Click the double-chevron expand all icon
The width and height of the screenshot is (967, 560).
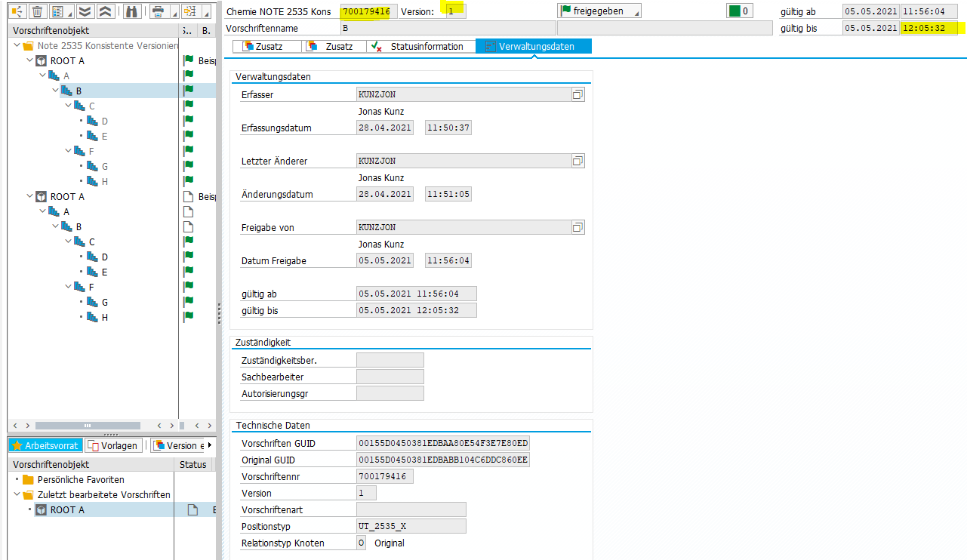85,11
